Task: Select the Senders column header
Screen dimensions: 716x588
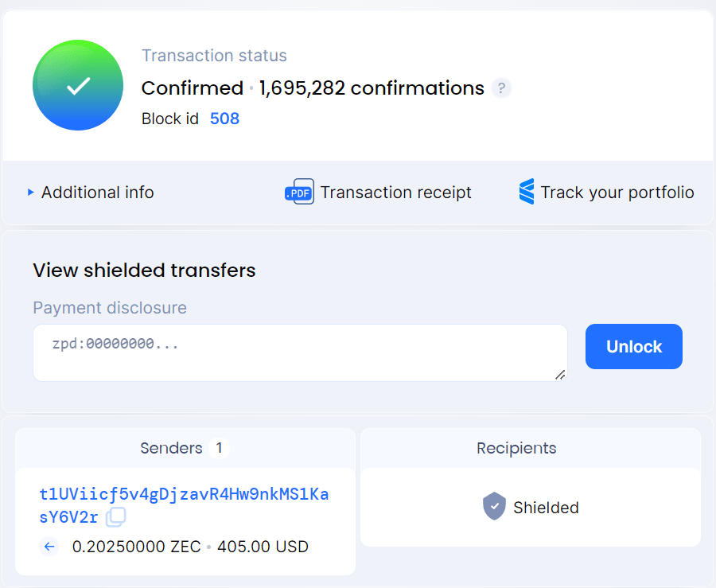Action: (x=171, y=448)
